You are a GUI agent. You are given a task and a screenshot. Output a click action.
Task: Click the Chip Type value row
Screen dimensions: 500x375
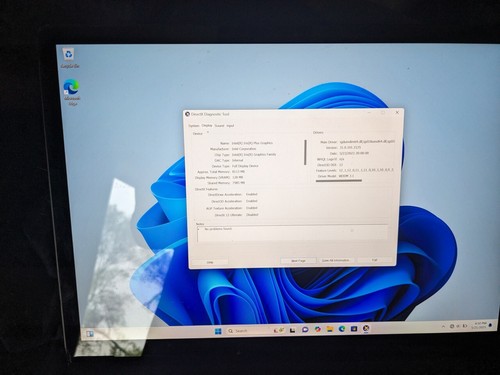point(254,155)
